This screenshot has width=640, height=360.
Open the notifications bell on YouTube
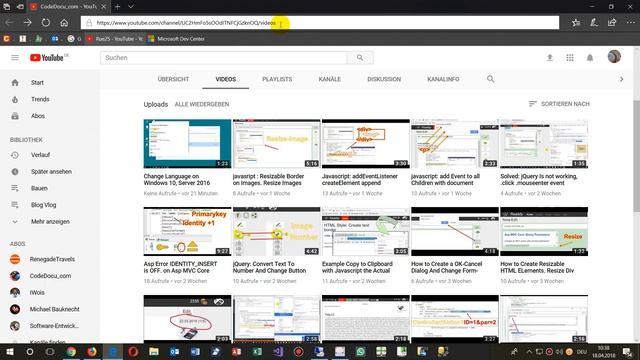pyautogui.click(x=590, y=58)
